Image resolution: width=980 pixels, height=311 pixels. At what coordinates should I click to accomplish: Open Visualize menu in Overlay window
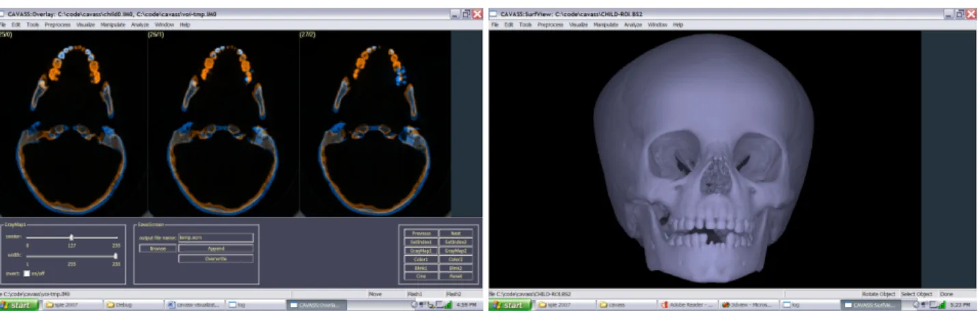pyautogui.click(x=86, y=25)
